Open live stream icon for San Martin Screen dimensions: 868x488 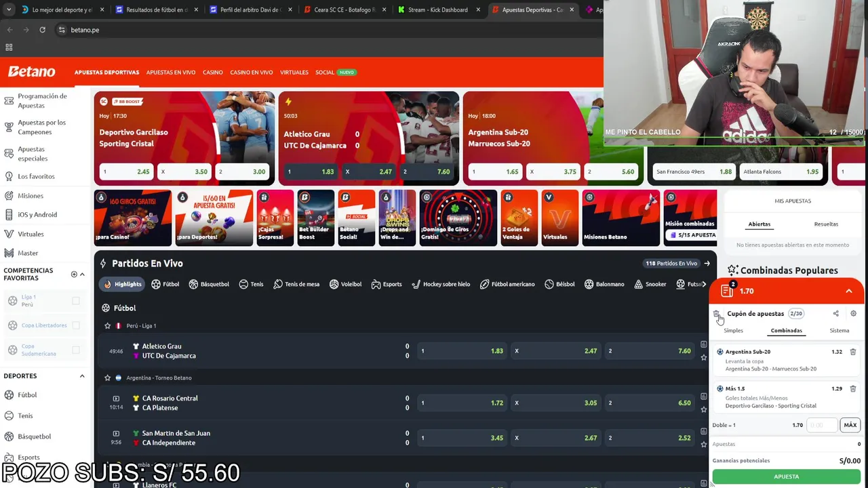coord(116,433)
